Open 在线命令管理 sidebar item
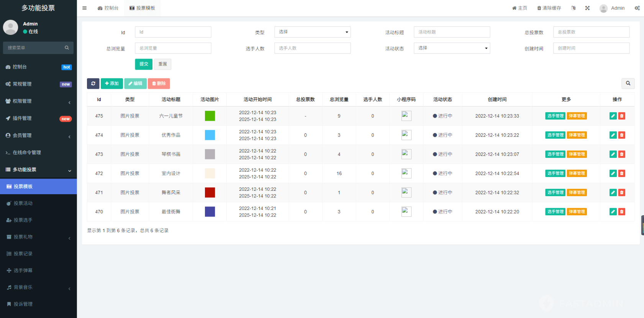 coord(38,152)
